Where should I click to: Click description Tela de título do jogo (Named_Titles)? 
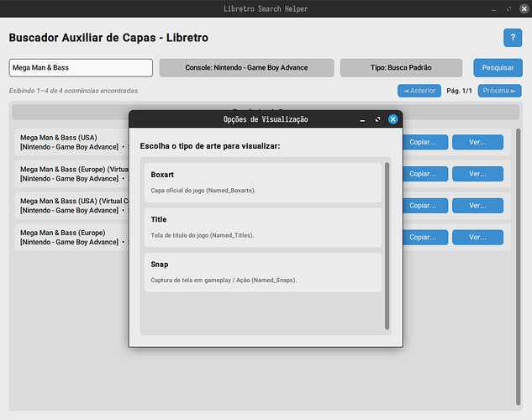click(203, 235)
